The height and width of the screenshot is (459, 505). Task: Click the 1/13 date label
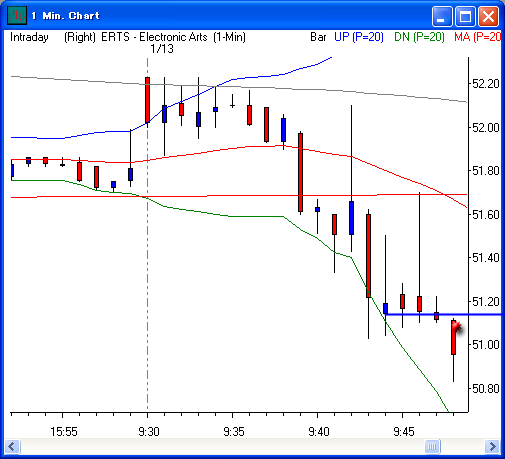tap(162, 49)
